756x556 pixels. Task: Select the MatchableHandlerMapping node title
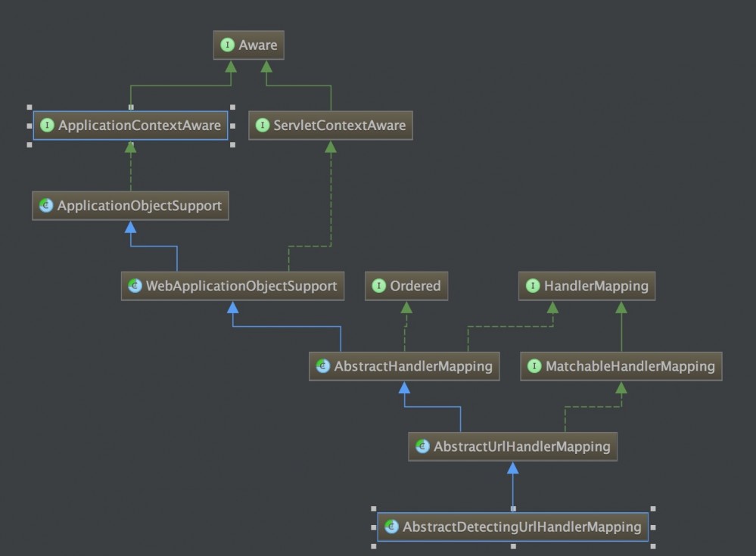(628, 366)
